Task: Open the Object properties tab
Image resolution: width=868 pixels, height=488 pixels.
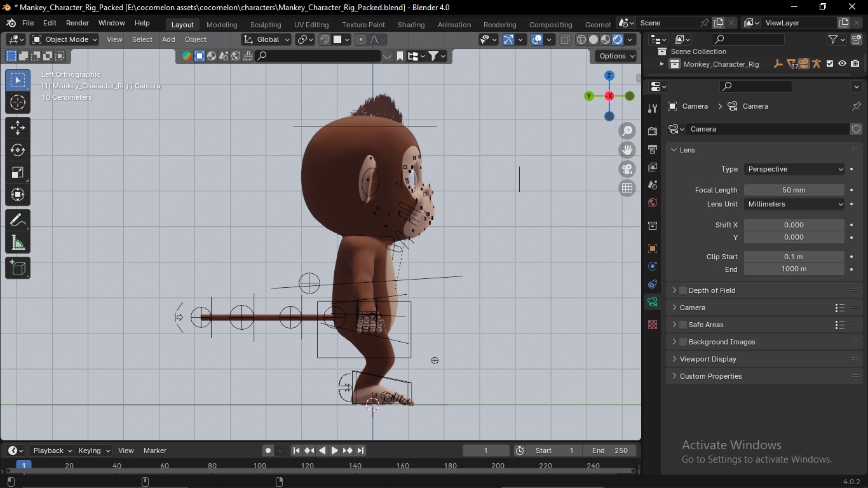Action: [x=653, y=248]
